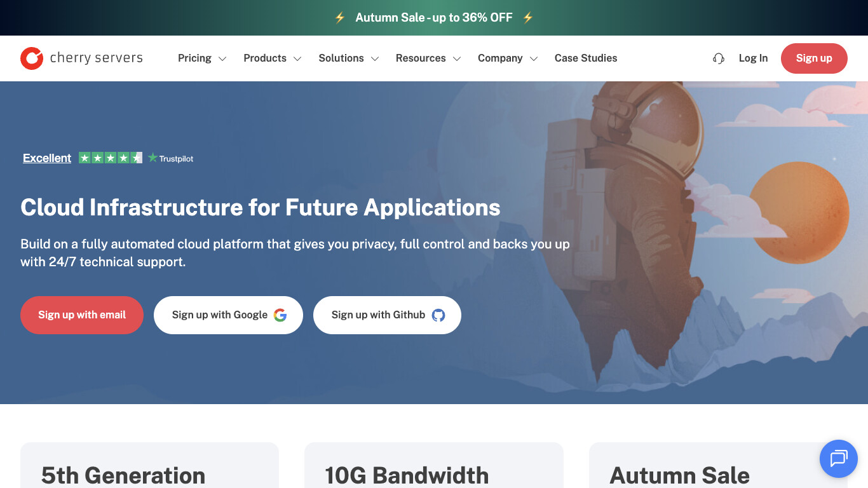
Task: Click the Excellent rating link
Action: coord(47,158)
